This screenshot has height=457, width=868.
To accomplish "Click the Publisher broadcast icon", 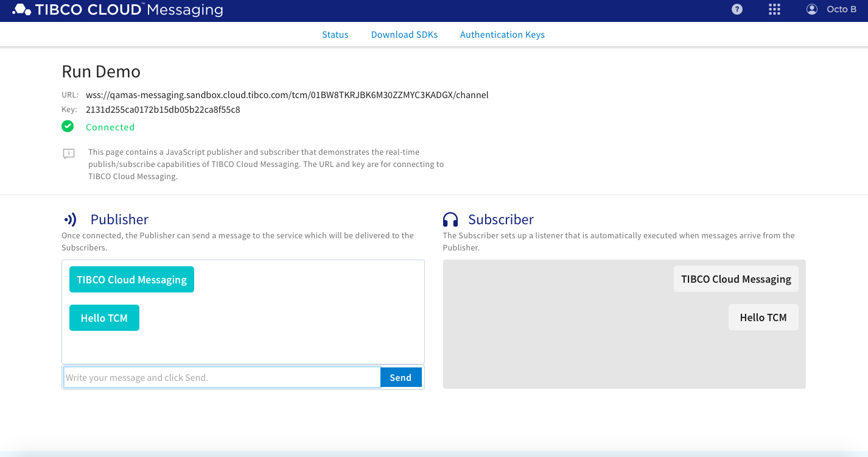I will (x=70, y=220).
